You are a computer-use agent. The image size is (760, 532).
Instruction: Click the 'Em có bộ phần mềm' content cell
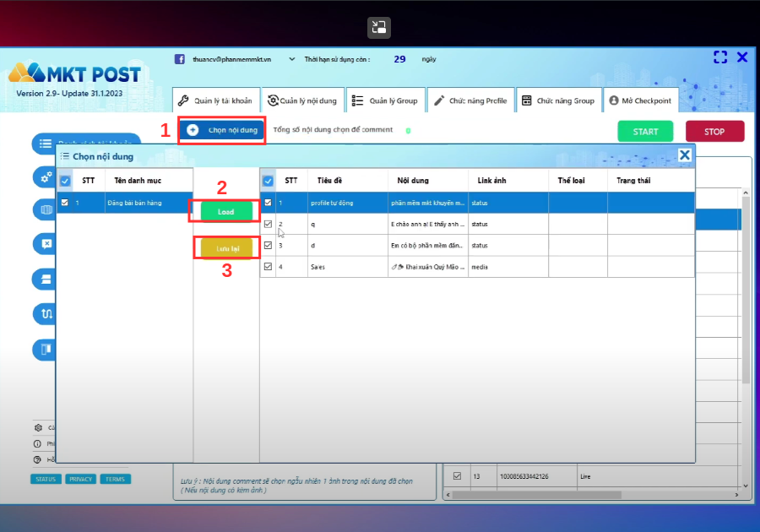426,246
